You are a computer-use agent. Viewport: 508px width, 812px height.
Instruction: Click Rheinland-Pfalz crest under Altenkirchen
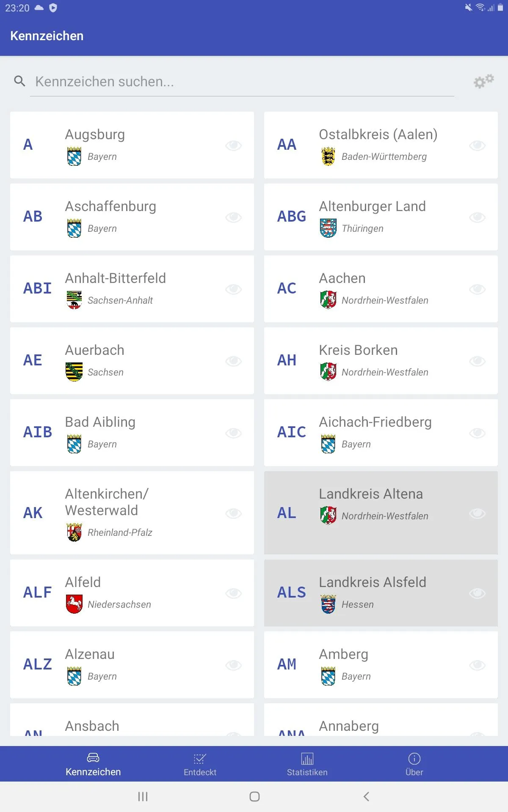point(74,532)
